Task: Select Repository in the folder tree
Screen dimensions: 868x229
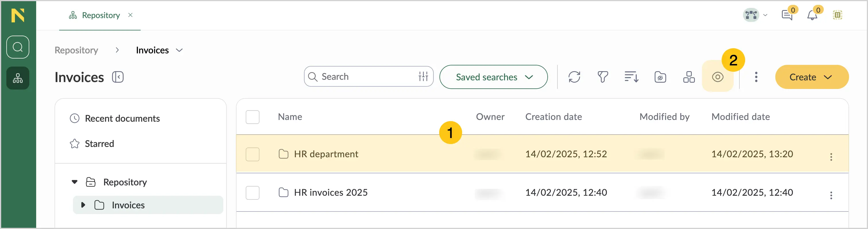Action: click(125, 182)
